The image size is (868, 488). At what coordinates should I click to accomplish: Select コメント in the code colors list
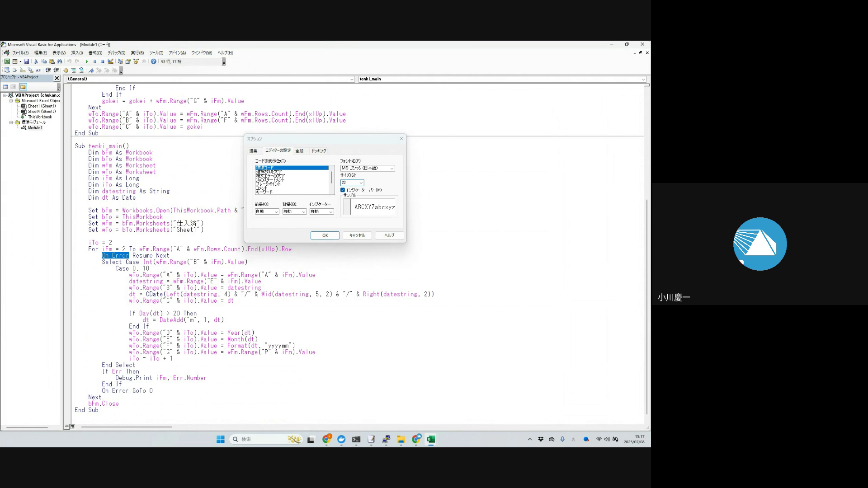click(x=262, y=188)
